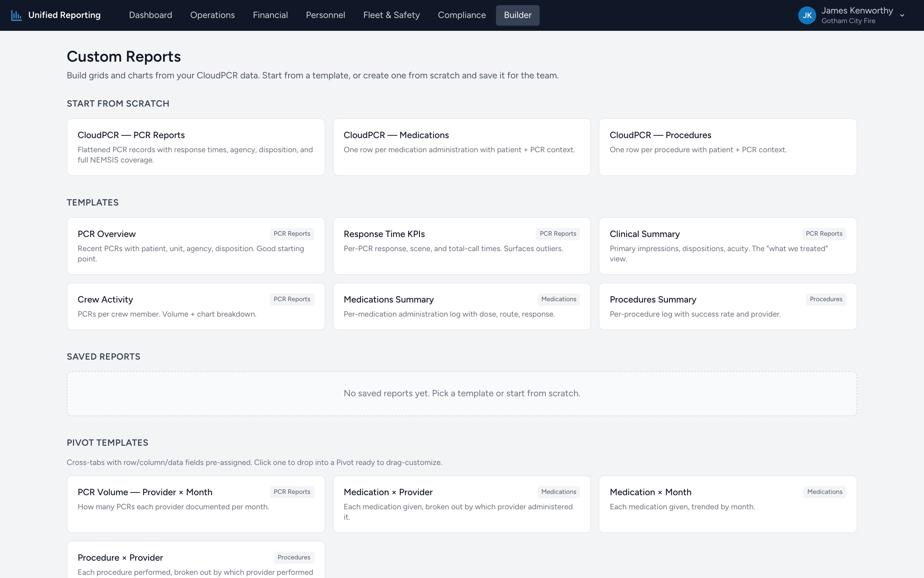Click the SAVED REPORTS section heading
Viewport: 924px width, 578px height.
pyautogui.click(x=104, y=357)
